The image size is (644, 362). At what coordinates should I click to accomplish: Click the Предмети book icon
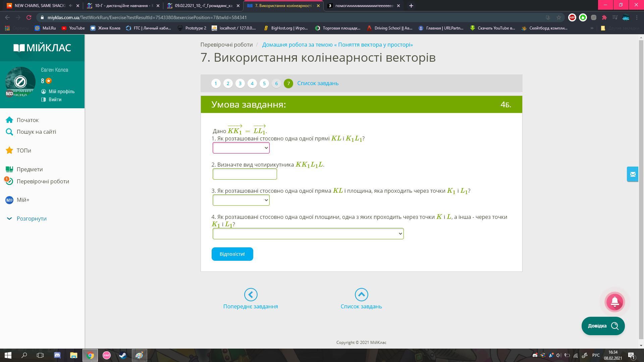tap(9, 169)
